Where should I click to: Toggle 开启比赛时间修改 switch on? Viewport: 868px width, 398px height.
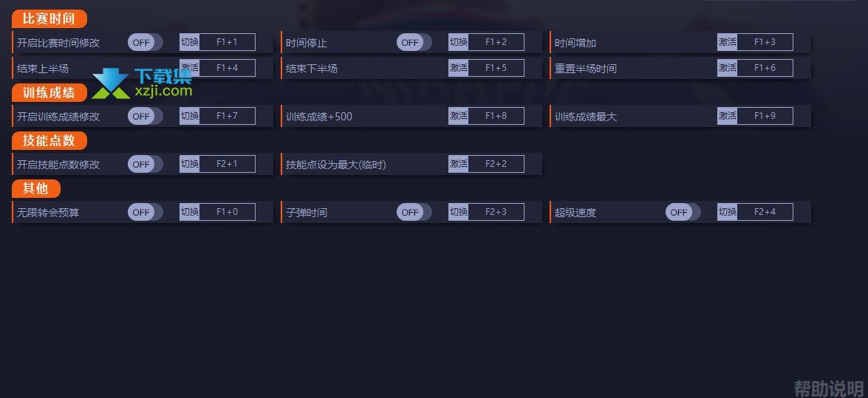pyautogui.click(x=145, y=42)
